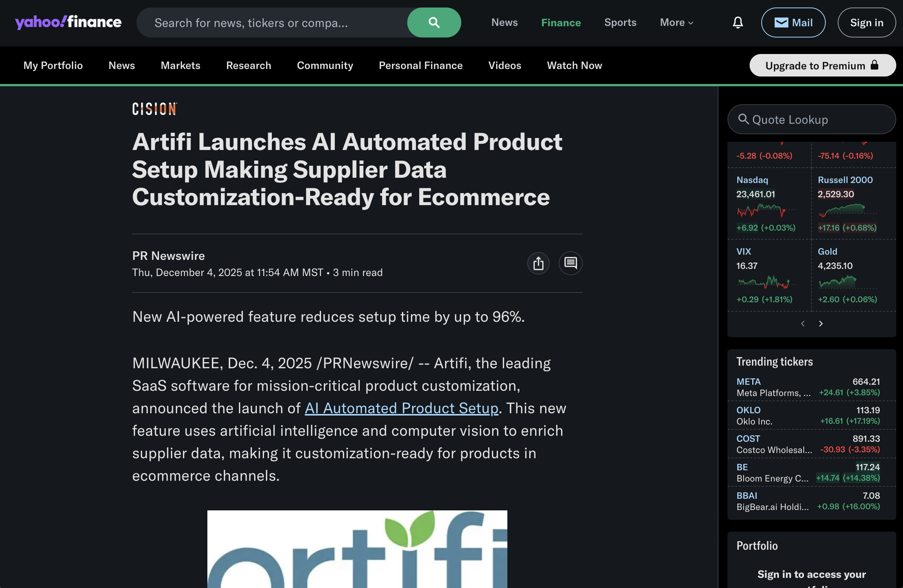Follow the AI Automated Product Setup link
903x588 pixels.
tap(401, 408)
